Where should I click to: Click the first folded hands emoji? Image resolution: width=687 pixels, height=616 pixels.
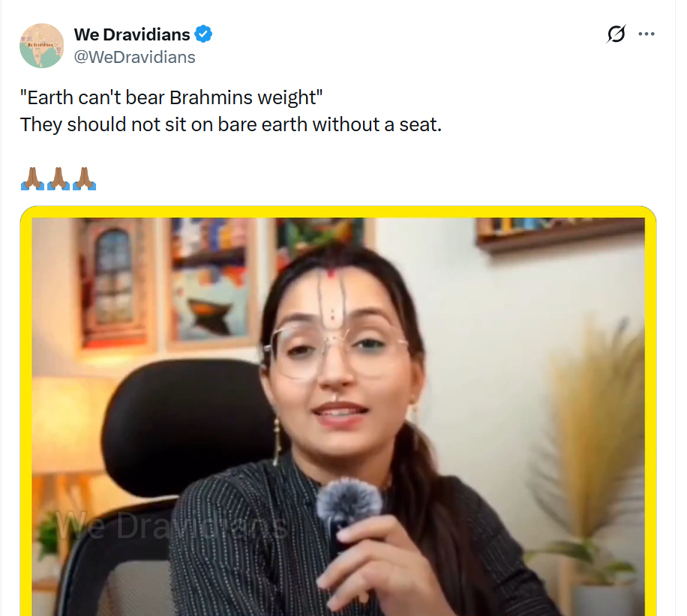pos(32,178)
